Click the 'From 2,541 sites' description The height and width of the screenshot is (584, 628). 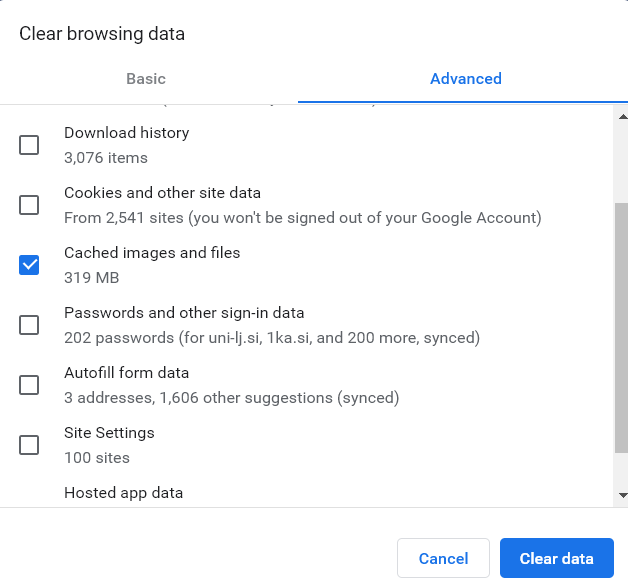(303, 218)
